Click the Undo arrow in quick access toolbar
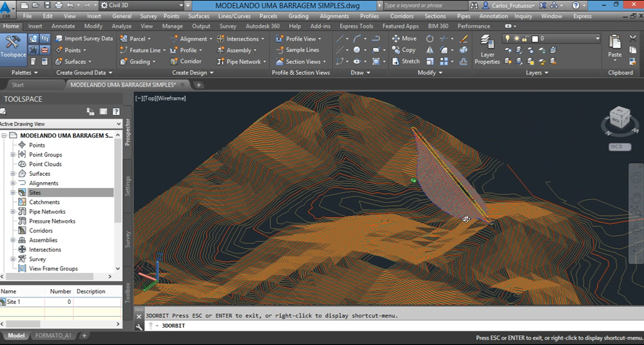Screen dimensions: 644x345 [x=70, y=5]
